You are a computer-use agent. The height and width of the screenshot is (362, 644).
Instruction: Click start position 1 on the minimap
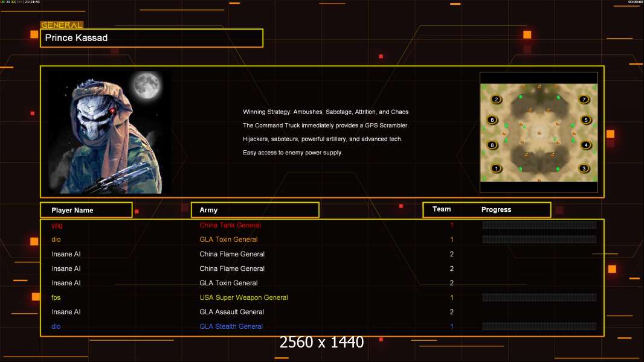coord(496,168)
